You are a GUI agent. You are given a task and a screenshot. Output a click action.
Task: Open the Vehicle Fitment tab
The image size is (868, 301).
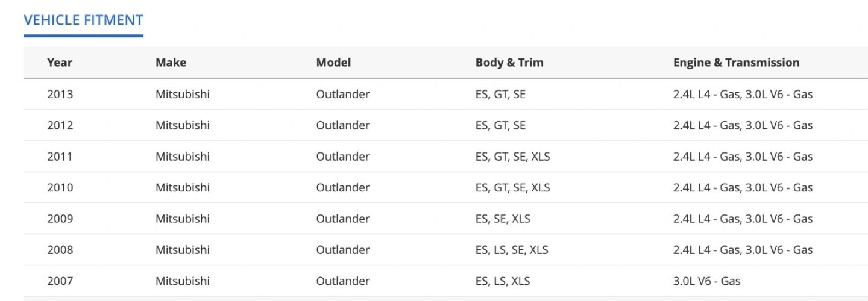click(83, 20)
